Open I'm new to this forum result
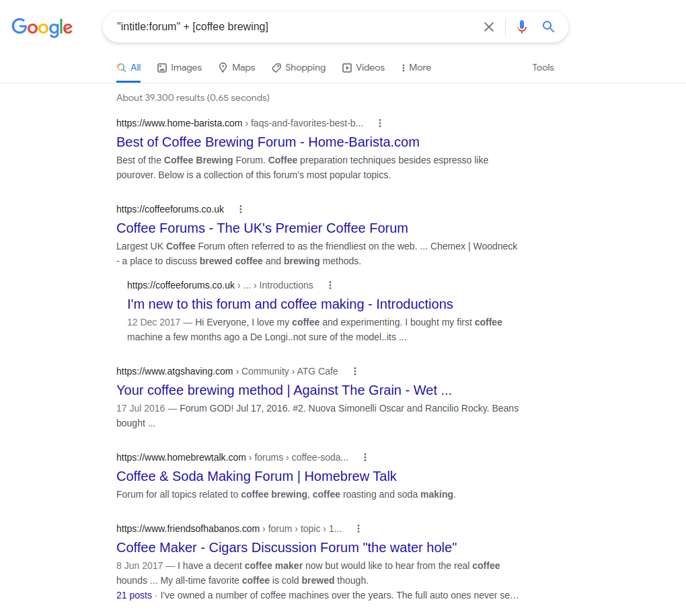 pyautogui.click(x=290, y=305)
